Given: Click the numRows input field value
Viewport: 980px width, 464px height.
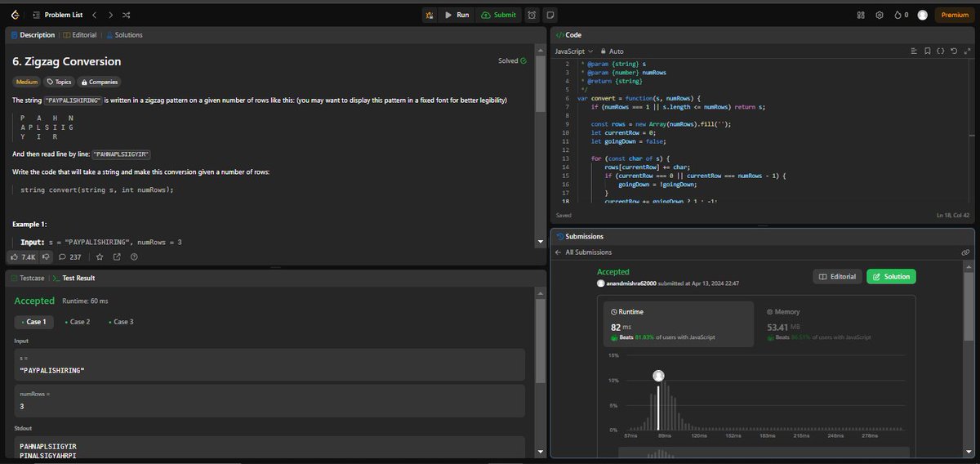Looking at the screenshot, I should coord(269,400).
